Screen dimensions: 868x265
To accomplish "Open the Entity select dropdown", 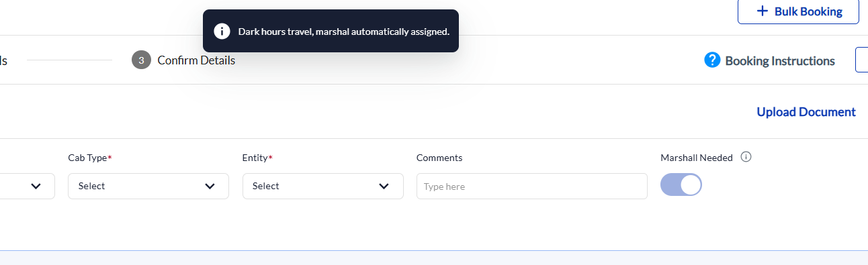I will (323, 186).
